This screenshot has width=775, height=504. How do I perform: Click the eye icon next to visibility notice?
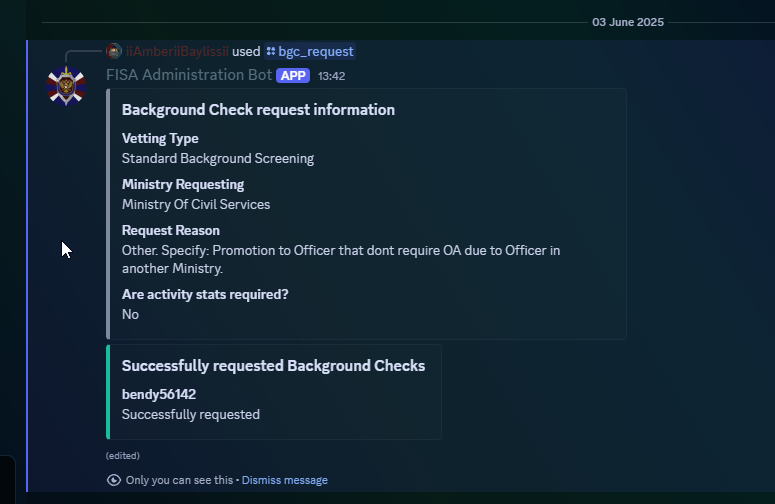point(114,480)
